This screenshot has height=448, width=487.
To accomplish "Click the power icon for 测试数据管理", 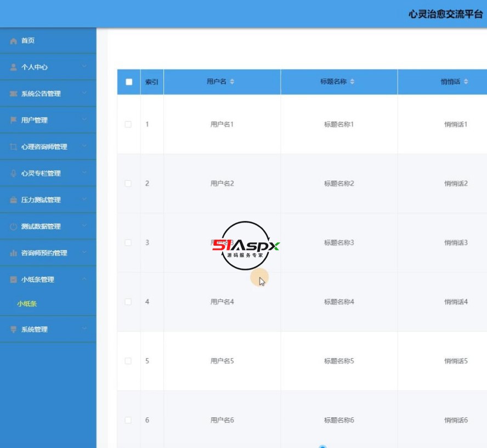I will [x=14, y=226].
